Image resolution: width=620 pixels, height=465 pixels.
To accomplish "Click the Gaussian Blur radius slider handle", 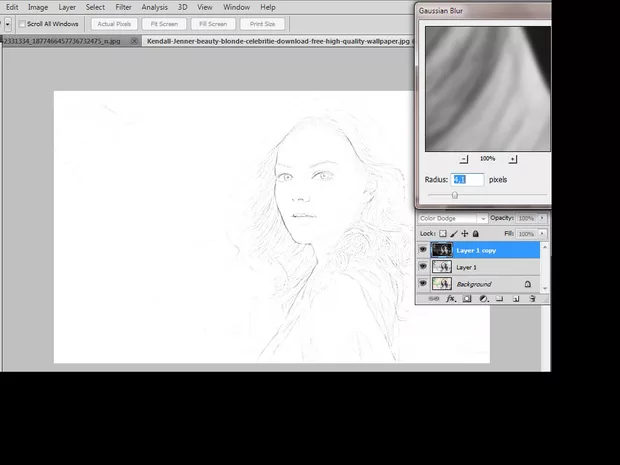I will click(x=455, y=195).
